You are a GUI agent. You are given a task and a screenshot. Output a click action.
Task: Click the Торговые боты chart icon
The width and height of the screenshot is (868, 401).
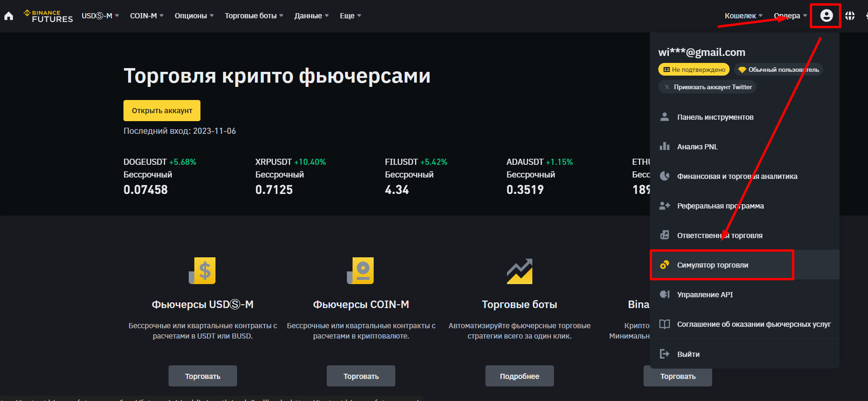[520, 271]
